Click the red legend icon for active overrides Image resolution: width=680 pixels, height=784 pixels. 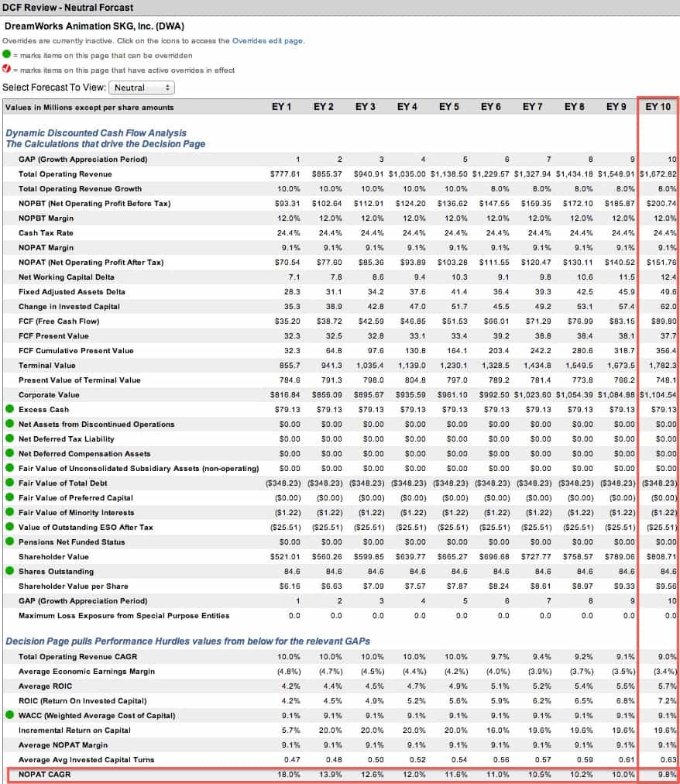pos(6,68)
